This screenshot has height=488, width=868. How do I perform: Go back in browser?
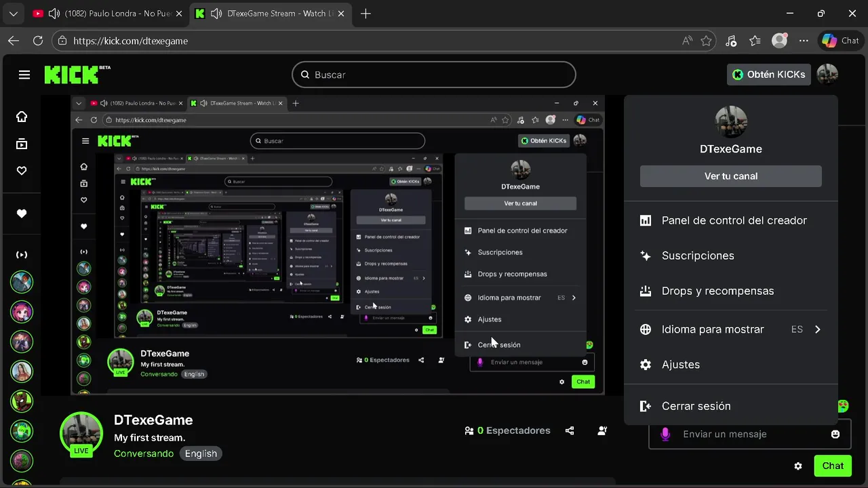pyautogui.click(x=14, y=41)
